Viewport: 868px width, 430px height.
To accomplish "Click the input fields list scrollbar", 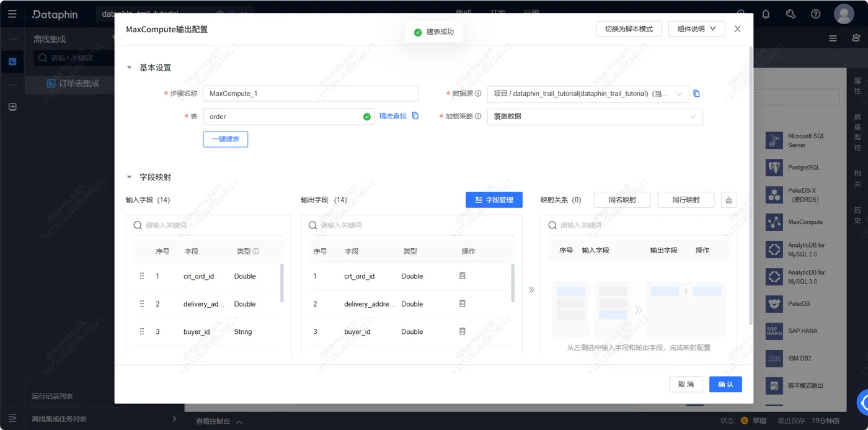I will (283, 283).
